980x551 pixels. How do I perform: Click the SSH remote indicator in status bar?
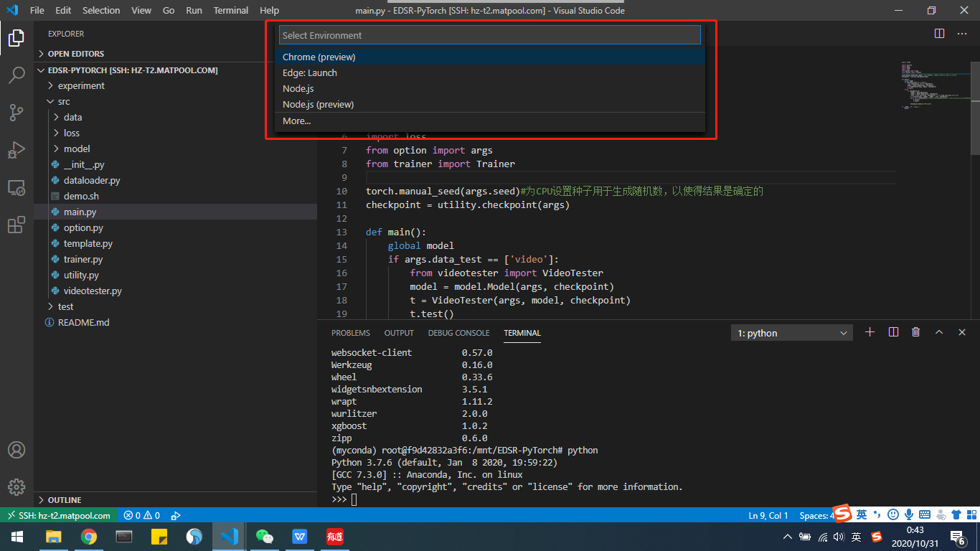(x=59, y=515)
